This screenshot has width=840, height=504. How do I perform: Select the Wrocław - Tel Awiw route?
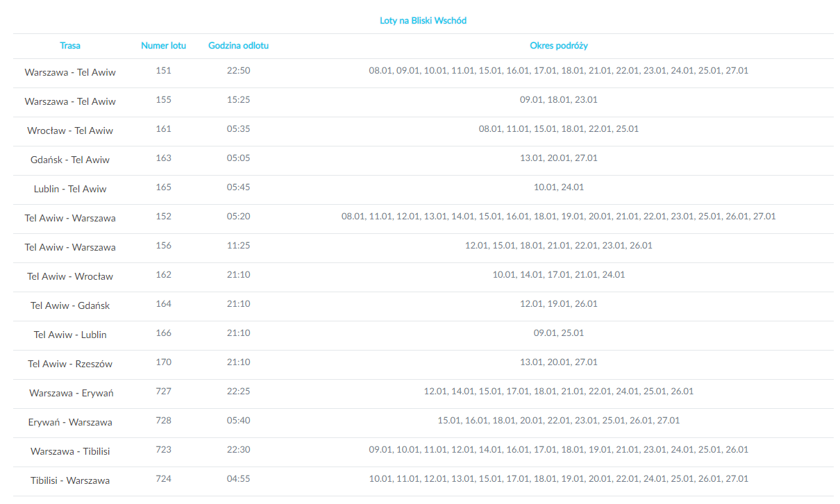click(70, 131)
